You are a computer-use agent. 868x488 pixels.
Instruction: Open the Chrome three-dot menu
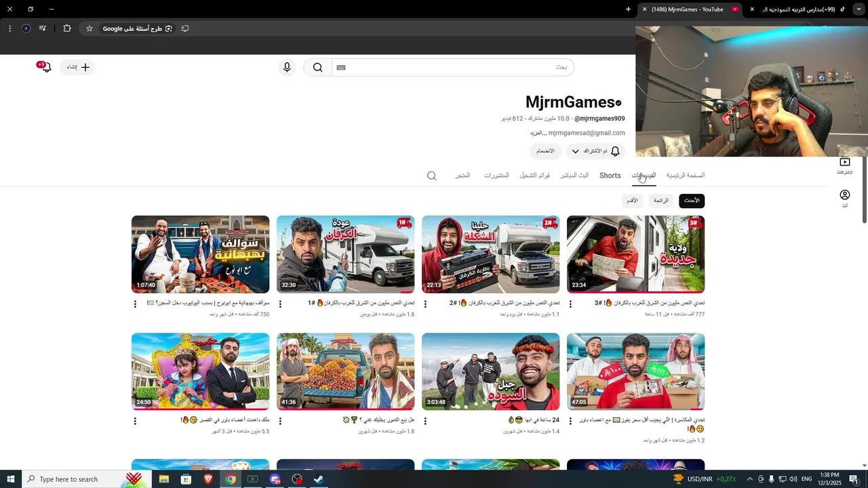(9, 28)
